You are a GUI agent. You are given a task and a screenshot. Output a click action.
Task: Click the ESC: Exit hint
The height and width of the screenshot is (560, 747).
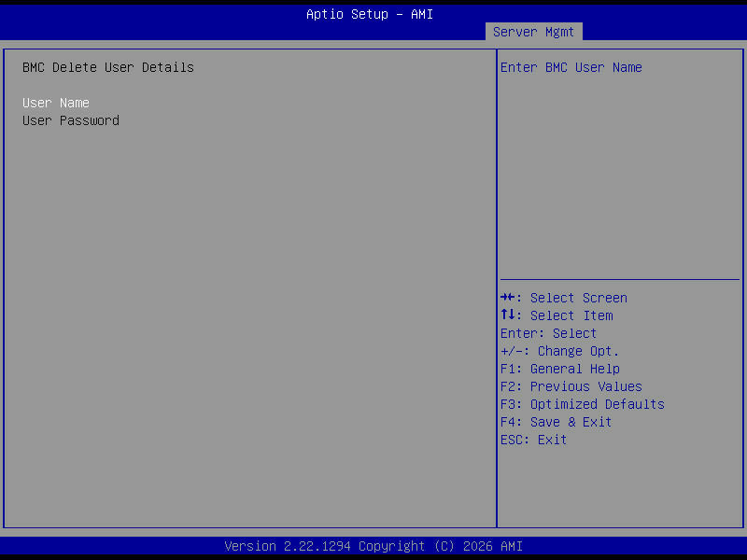coord(533,440)
